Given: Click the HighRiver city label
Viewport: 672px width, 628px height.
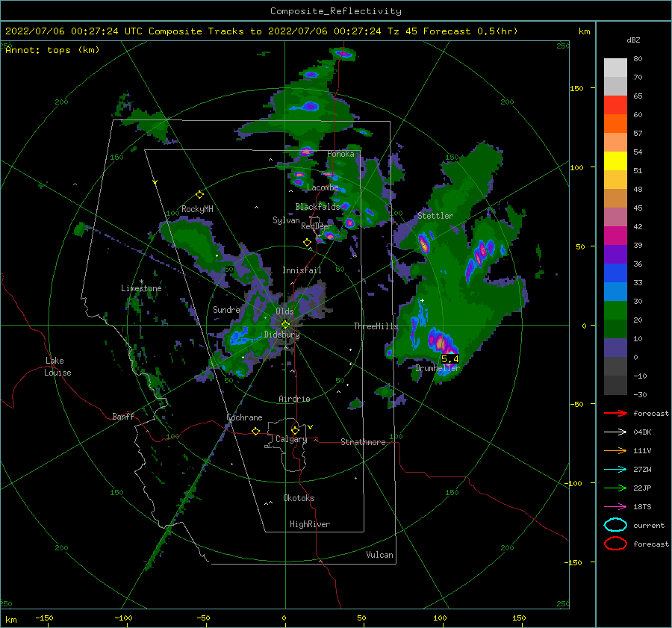Looking at the screenshot, I should click(310, 524).
